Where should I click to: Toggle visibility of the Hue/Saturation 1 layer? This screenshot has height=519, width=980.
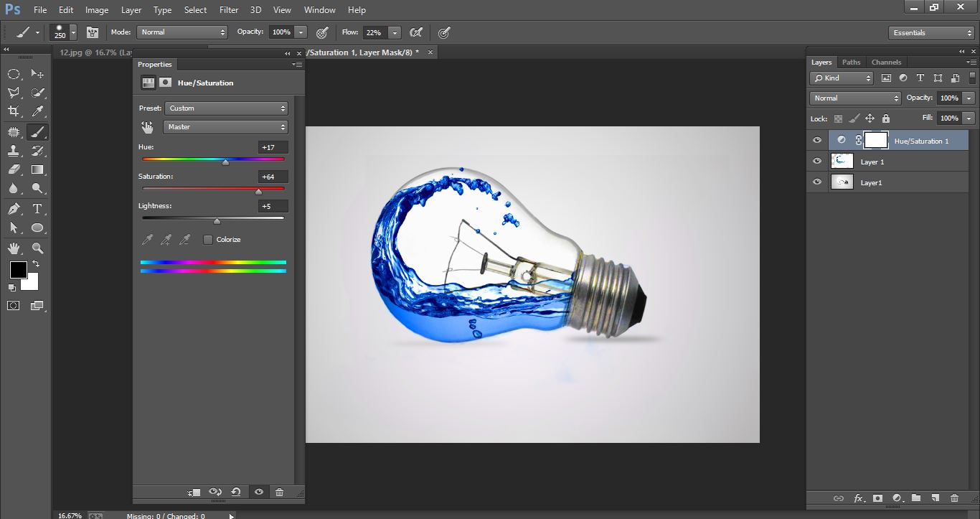[816, 140]
